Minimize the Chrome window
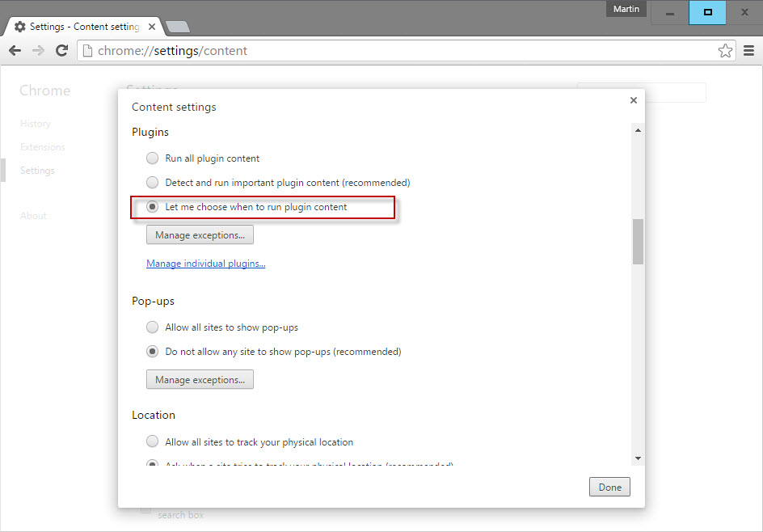Screen dimensions: 763x532 pos(670,13)
